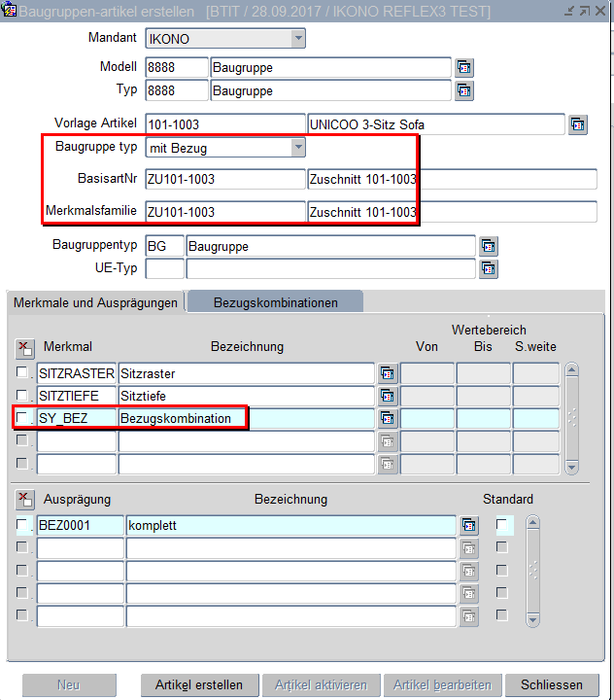Click the BasisartNr input field
Image resolution: width=614 pixels, height=700 pixels.
point(224,180)
